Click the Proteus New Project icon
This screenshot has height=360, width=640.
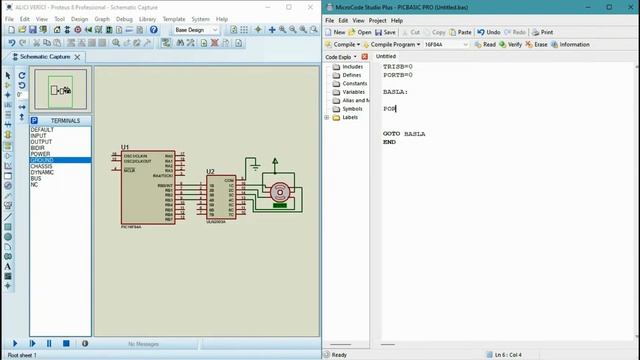(11, 30)
